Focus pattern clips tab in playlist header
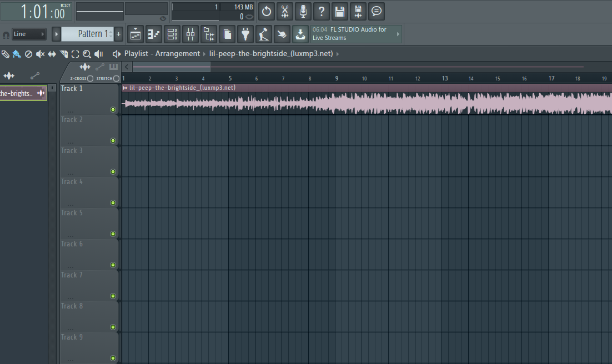Viewport: 612px width, 364px height. click(113, 67)
